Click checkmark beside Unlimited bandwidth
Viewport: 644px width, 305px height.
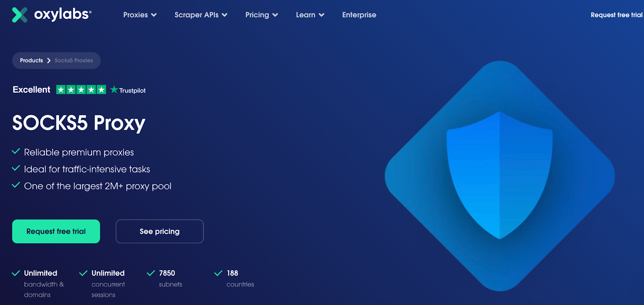click(16, 273)
